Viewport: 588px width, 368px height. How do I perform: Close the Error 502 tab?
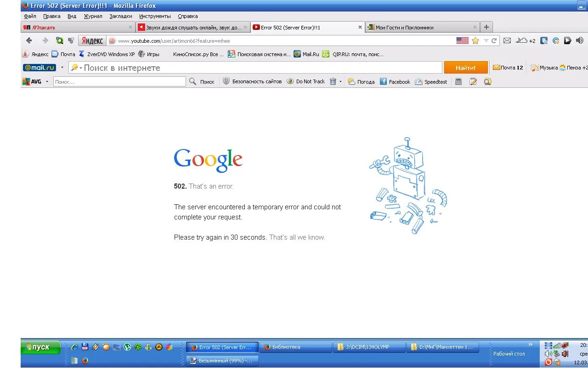tap(360, 27)
